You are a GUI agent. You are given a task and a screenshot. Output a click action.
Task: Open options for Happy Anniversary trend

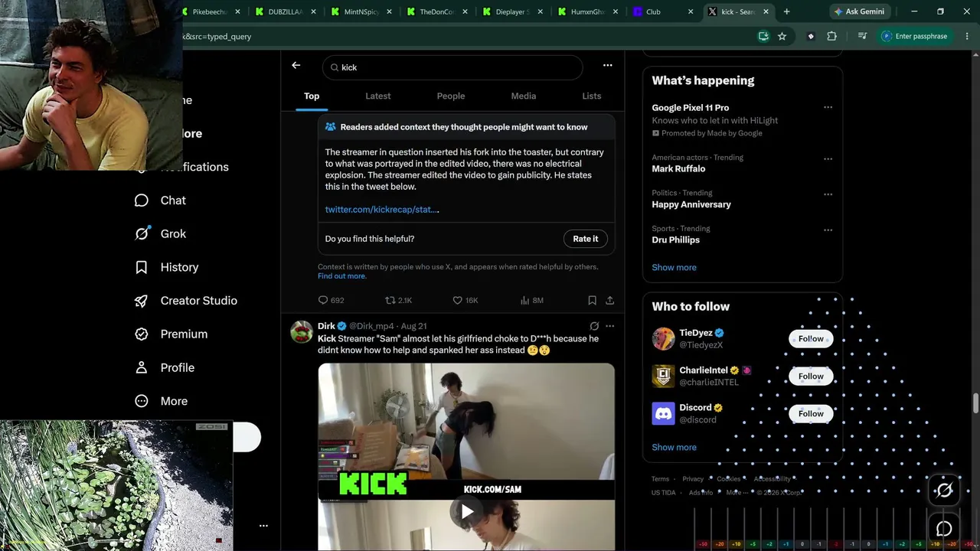coord(828,194)
